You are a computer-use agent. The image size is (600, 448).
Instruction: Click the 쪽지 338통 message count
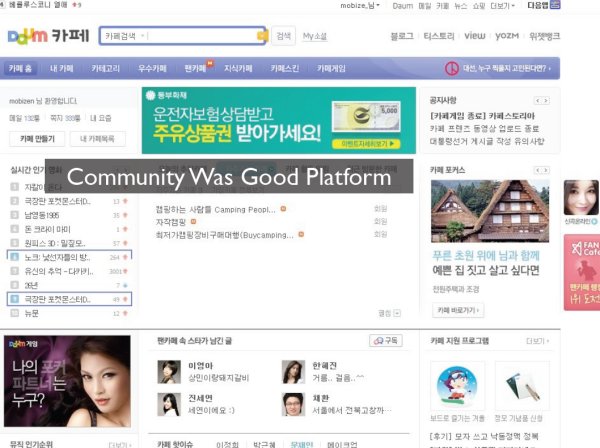(65, 119)
